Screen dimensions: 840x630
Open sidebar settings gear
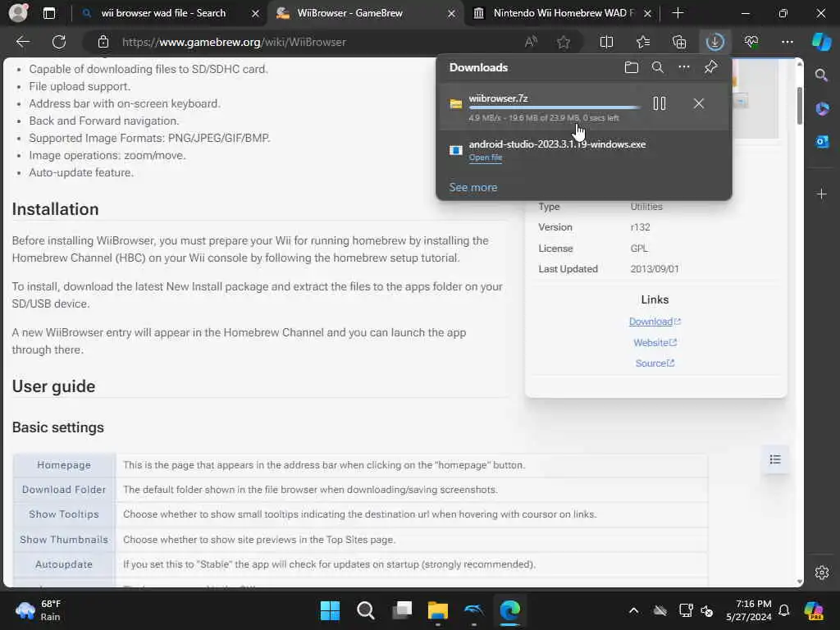(822, 572)
